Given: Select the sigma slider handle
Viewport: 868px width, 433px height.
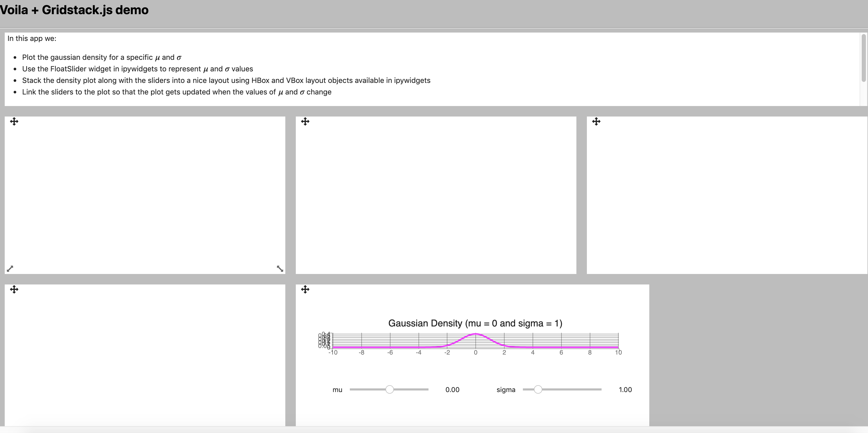Looking at the screenshot, I should pyautogui.click(x=538, y=389).
